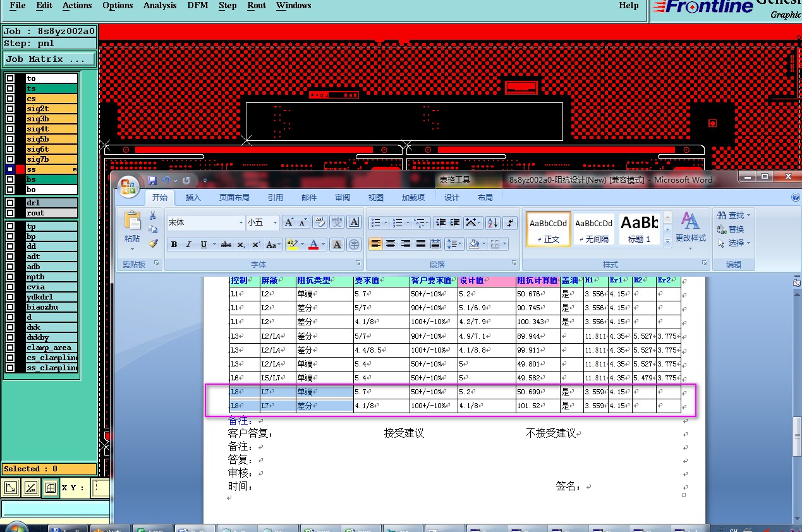
Task: Decrease paragraph indent
Action: [441, 222]
